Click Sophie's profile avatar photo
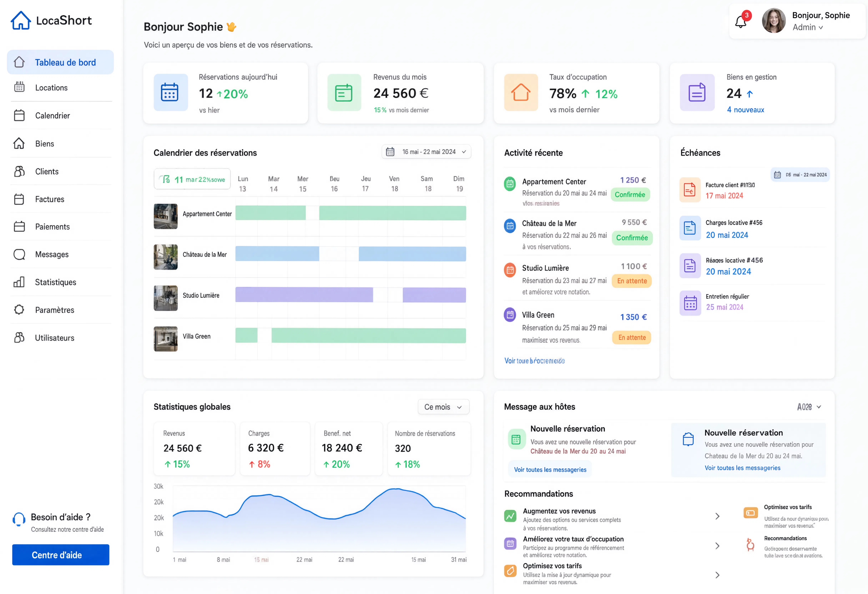The height and width of the screenshot is (594, 868). click(774, 21)
